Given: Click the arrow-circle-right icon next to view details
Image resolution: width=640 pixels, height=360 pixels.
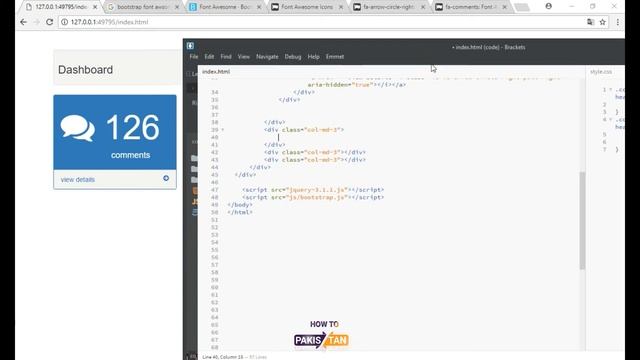Looking at the screenshot, I should (166, 178).
